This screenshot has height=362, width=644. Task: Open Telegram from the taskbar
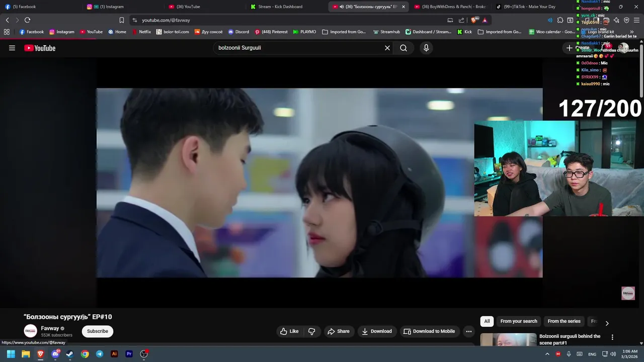pos(100,354)
